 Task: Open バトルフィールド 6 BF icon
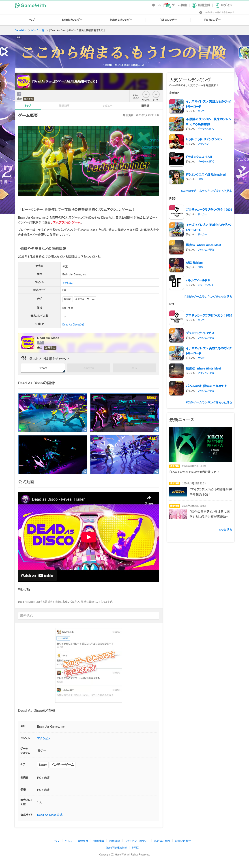(x=176, y=283)
